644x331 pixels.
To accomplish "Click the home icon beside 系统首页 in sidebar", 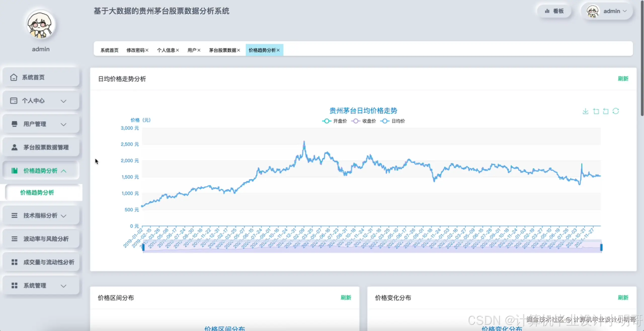I will pyautogui.click(x=14, y=77).
